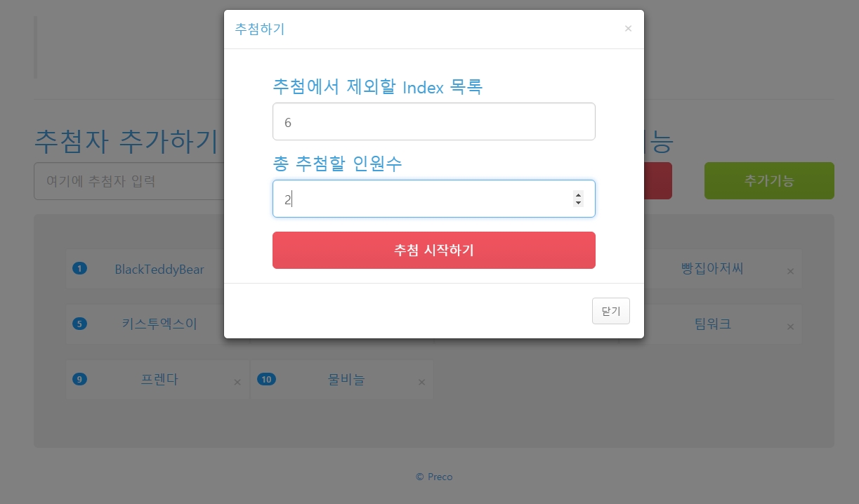
Task: Close the 추첨하기 dialog with the × icon
Action: pos(628,29)
